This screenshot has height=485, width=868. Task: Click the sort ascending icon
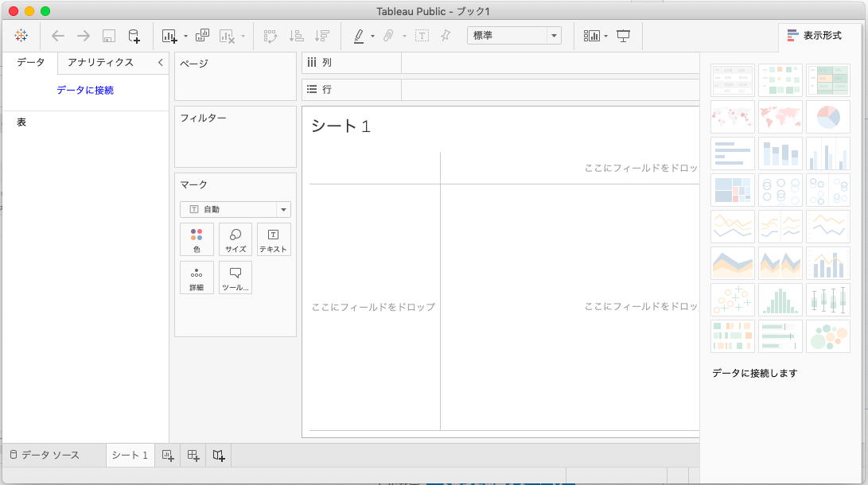pos(296,36)
